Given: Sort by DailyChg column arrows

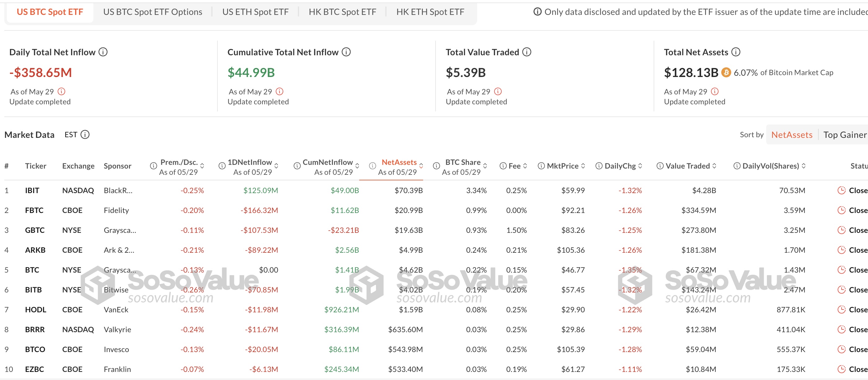Looking at the screenshot, I should point(640,166).
